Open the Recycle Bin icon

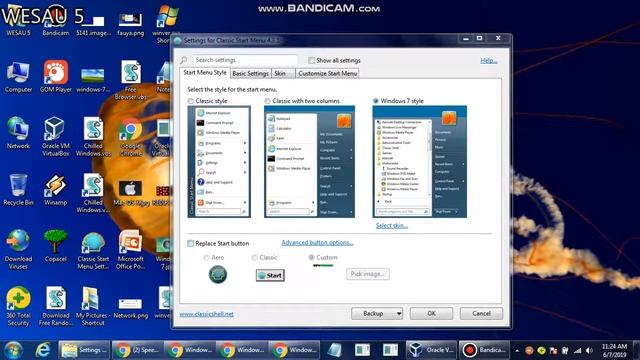(18, 190)
